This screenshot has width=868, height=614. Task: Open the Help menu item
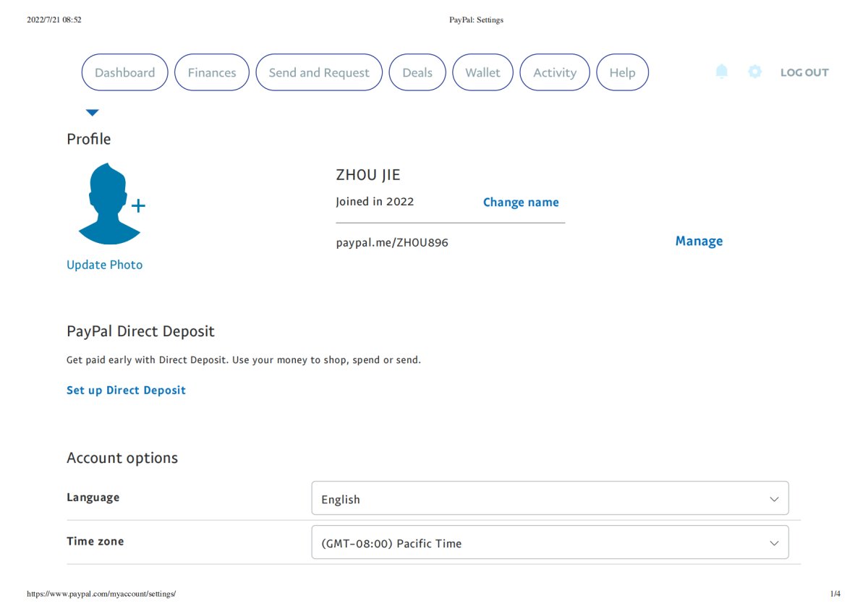pos(622,72)
